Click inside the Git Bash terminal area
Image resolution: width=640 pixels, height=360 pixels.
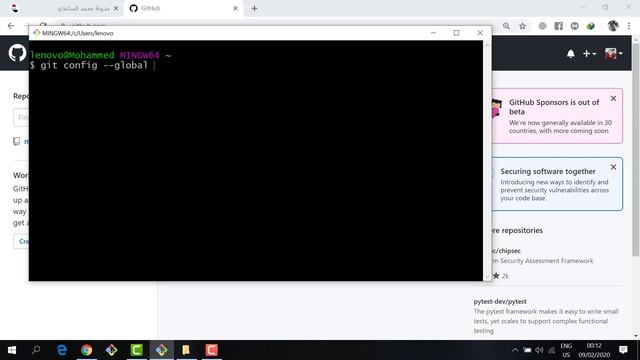[x=256, y=160]
